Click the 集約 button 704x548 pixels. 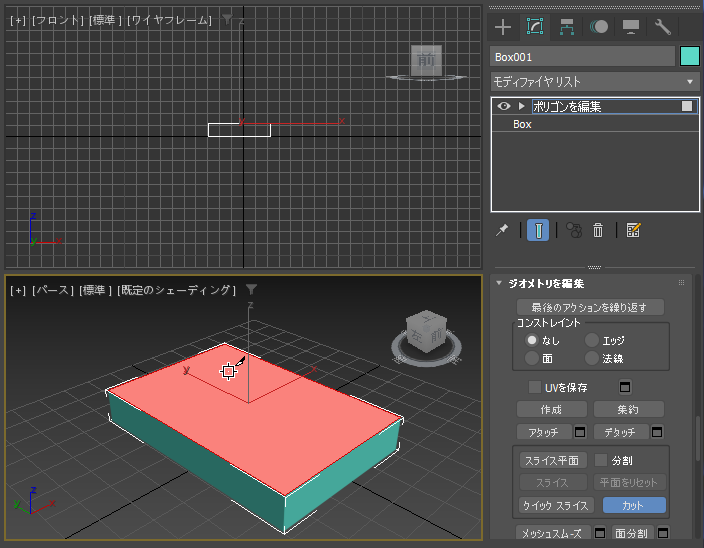pyautogui.click(x=629, y=409)
